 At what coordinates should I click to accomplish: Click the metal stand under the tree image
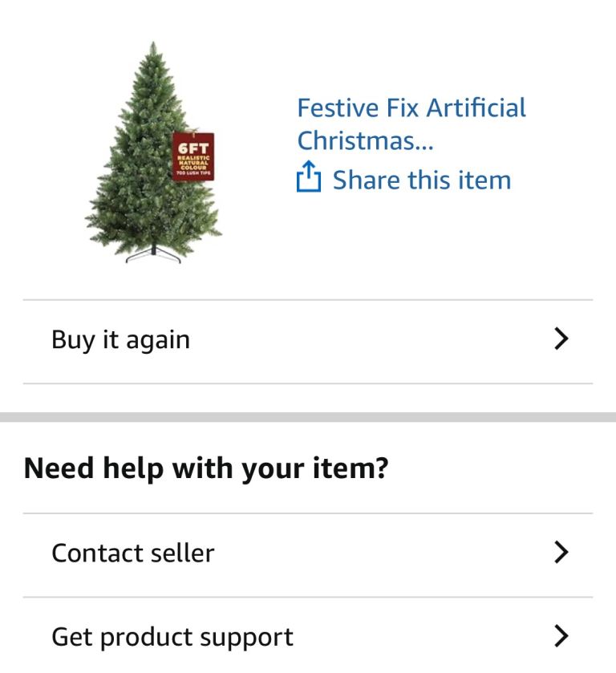pyautogui.click(x=153, y=255)
